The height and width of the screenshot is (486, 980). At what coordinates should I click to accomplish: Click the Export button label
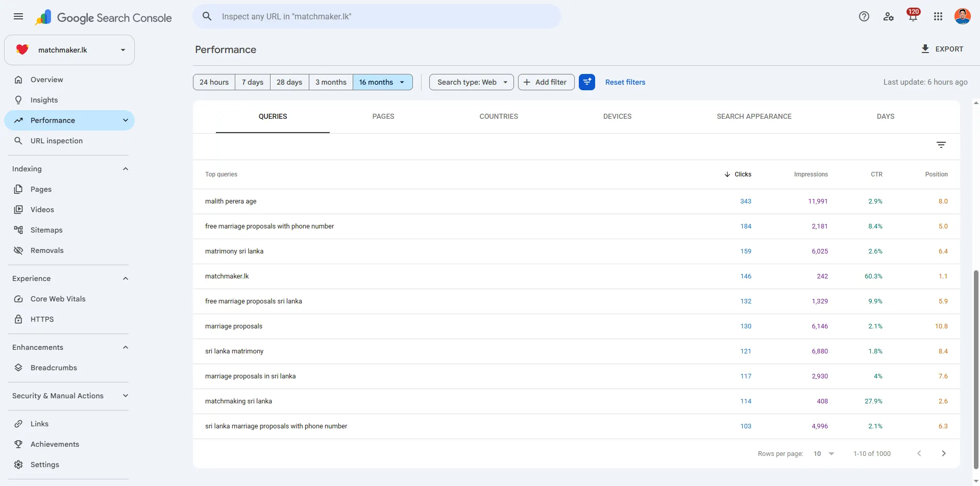tap(949, 49)
